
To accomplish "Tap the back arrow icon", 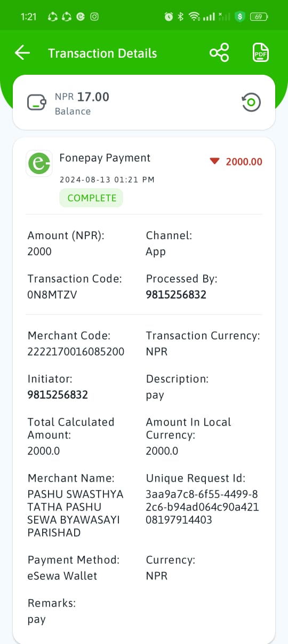I will pos(22,53).
